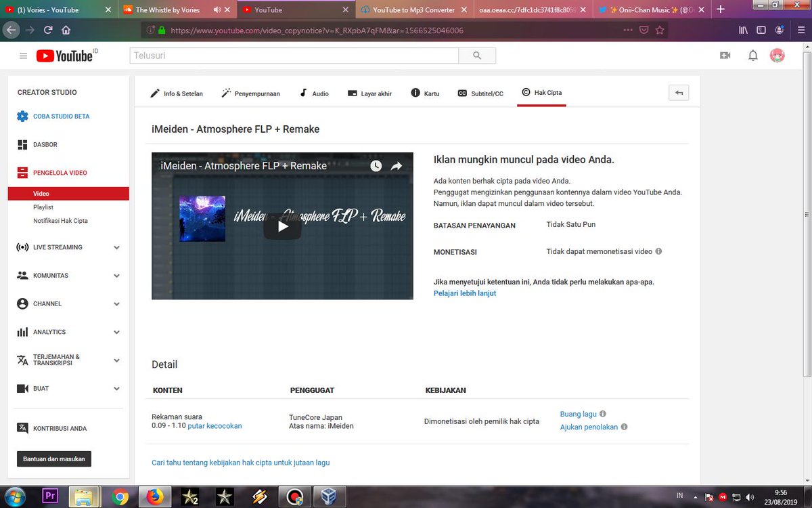This screenshot has height=508, width=812.
Task: Expand Terjemahan & Transkripsi section
Action: pyautogui.click(x=116, y=360)
